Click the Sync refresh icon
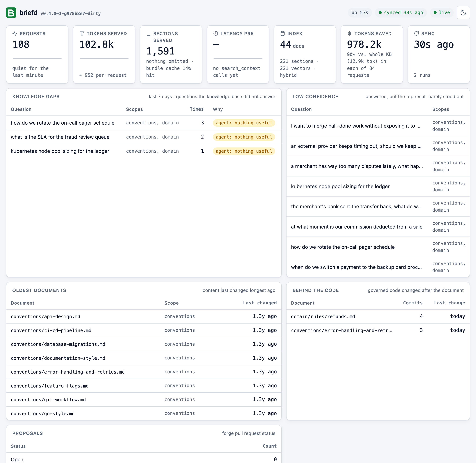This screenshot has height=463, width=476. pyautogui.click(x=416, y=33)
